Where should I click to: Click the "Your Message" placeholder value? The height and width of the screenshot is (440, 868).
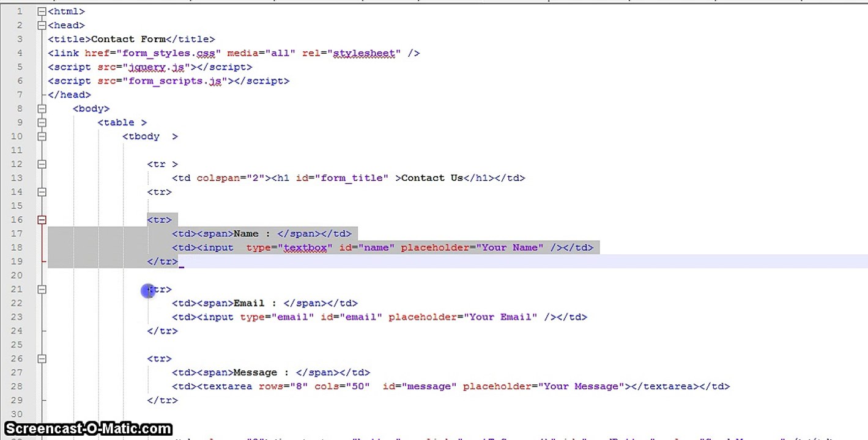[581, 387]
